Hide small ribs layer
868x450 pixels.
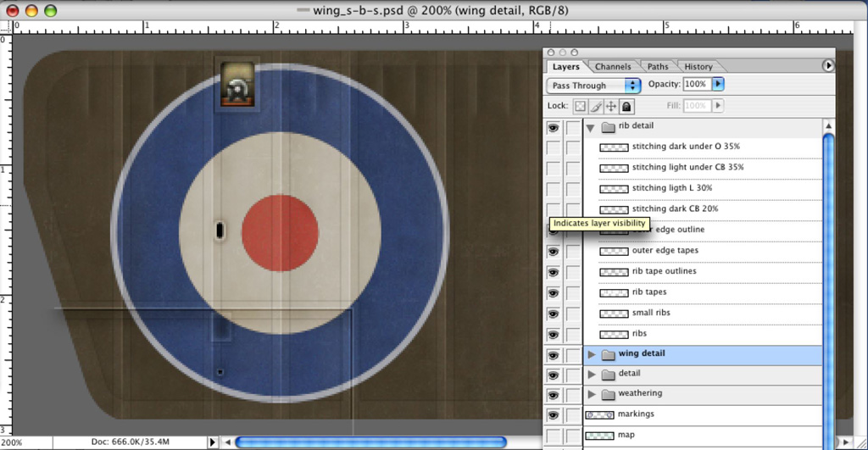point(553,314)
